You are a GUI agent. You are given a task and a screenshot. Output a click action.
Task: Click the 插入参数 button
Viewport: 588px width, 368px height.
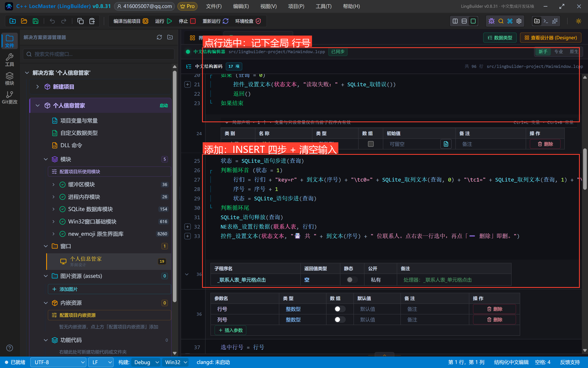(x=230, y=330)
